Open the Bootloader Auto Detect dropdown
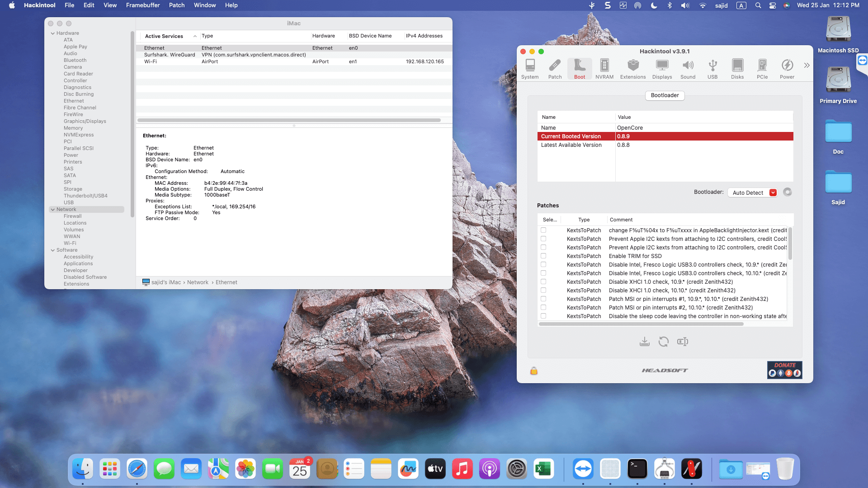868x488 pixels. click(753, 192)
